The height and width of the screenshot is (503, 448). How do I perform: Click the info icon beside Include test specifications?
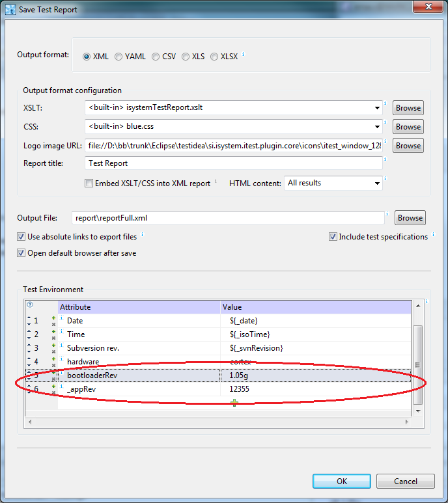[432, 235]
